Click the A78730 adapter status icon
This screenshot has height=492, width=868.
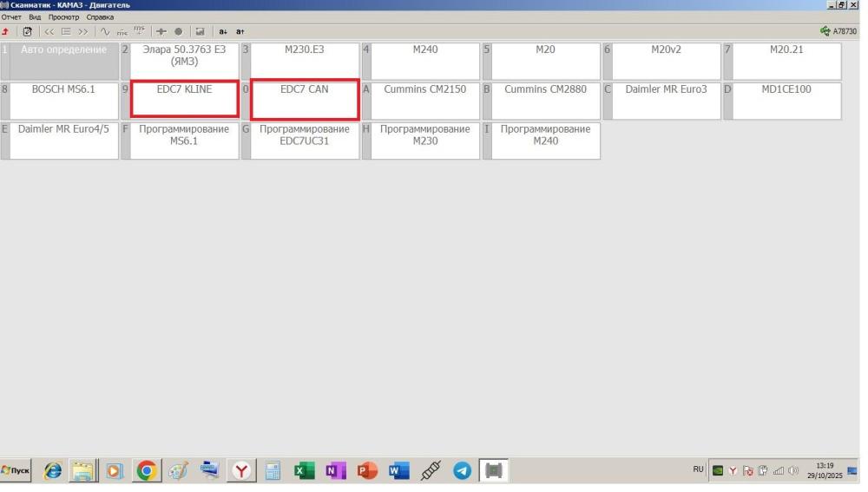coord(838,31)
